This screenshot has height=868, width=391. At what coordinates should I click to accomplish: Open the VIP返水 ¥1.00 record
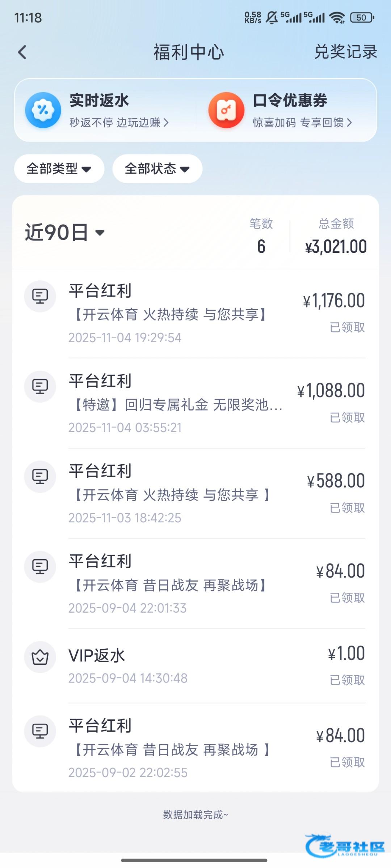click(195, 665)
